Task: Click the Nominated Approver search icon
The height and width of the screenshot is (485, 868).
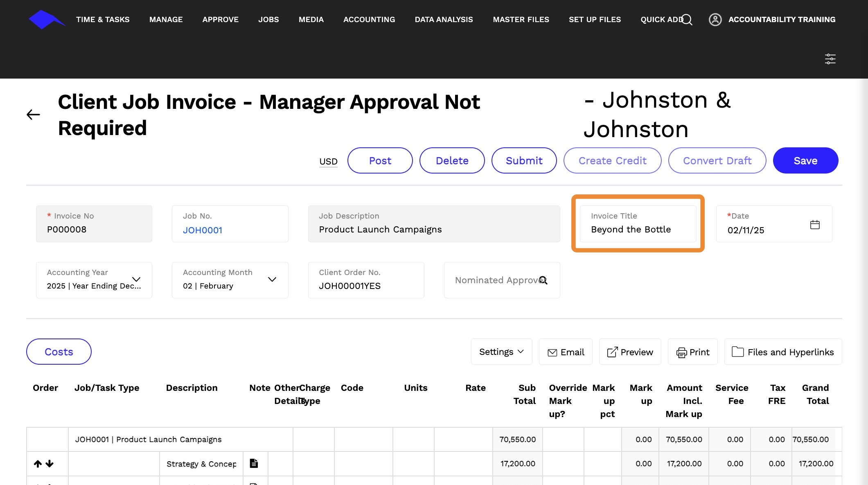Action: [543, 280]
